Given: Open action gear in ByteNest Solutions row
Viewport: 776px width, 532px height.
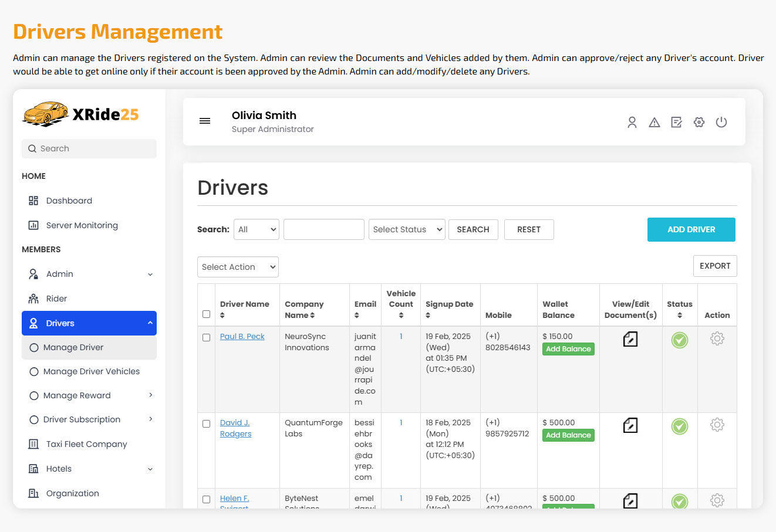Looking at the screenshot, I should pyautogui.click(x=717, y=500).
